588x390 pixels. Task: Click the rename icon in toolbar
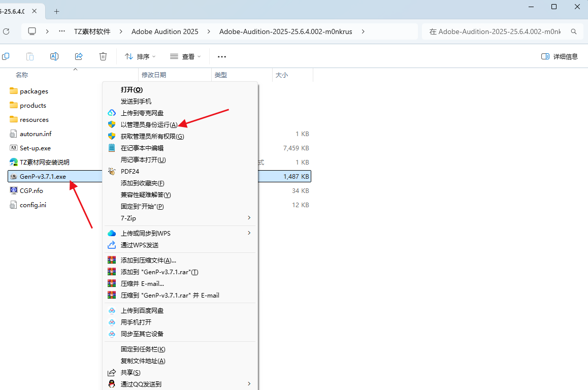tap(54, 56)
